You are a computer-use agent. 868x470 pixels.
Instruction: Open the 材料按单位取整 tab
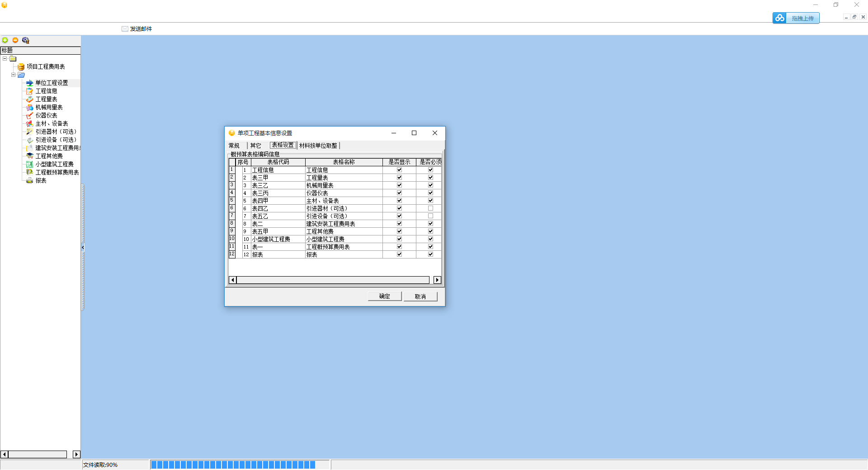318,146
